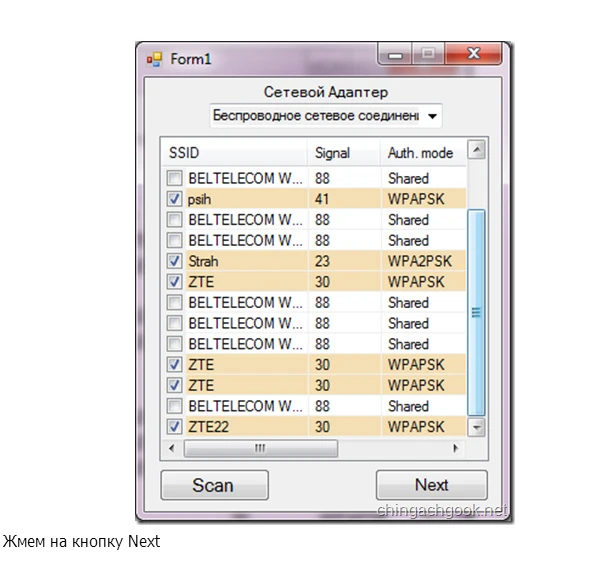
Task: Sort list by Signal column header
Action: (343, 153)
